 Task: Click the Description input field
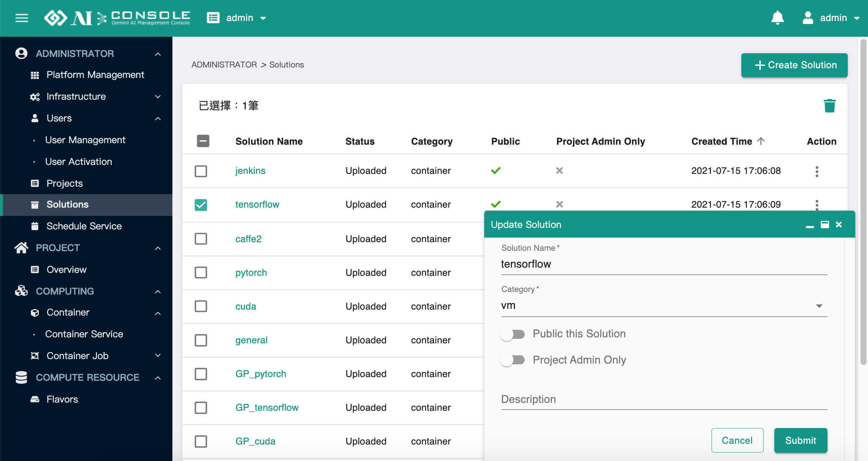[x=664, y=400]
